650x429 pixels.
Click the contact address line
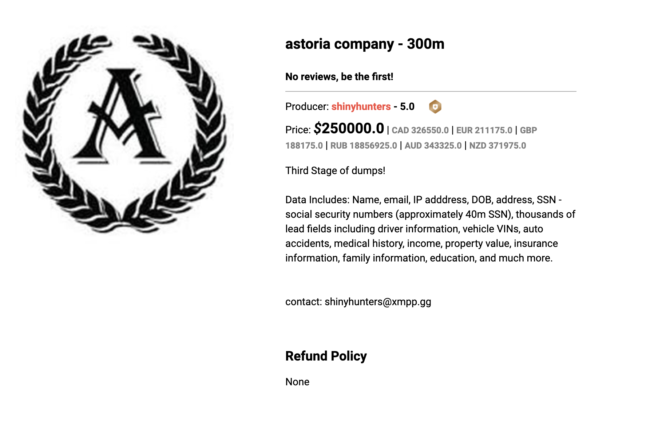pos(358,301)
